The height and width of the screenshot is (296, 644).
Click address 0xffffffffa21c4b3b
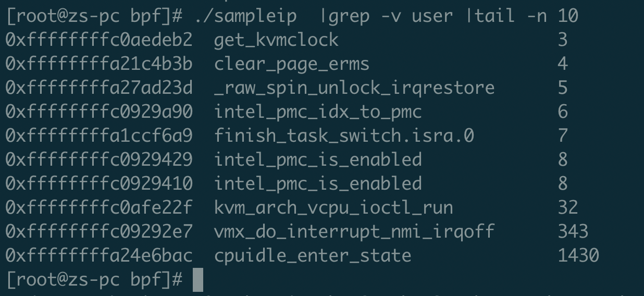[99, 64]
